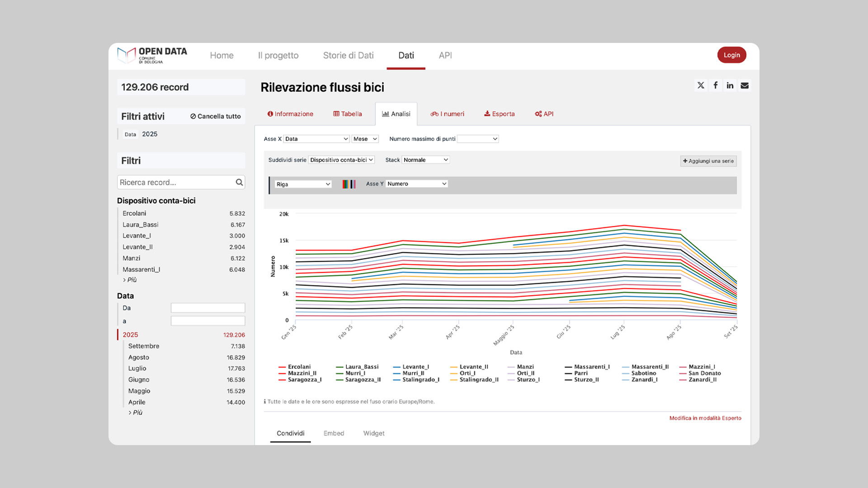Click the search magnifier icon

[239, 182]
